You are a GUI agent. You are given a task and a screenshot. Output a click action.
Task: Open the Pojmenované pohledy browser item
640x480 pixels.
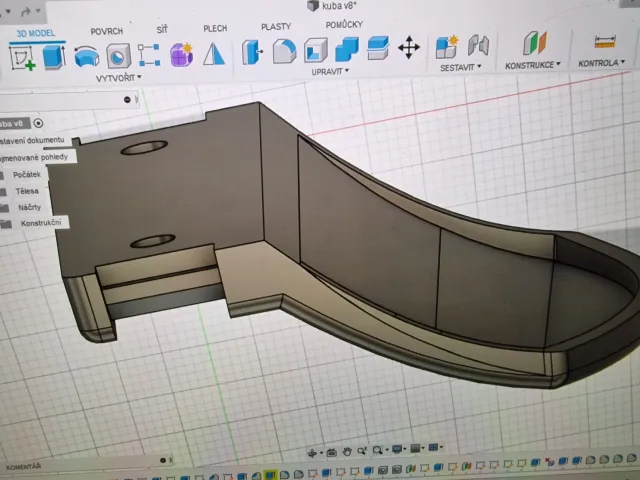point(34,157)
